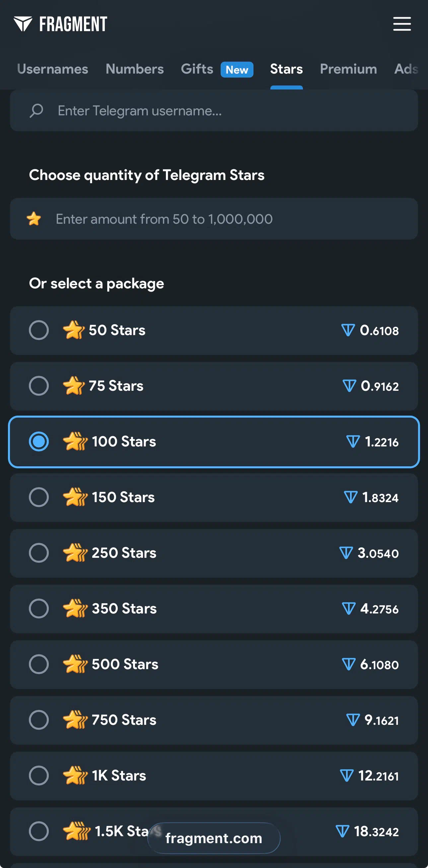Go to the Gifts tab

click(x=197, y=69)
